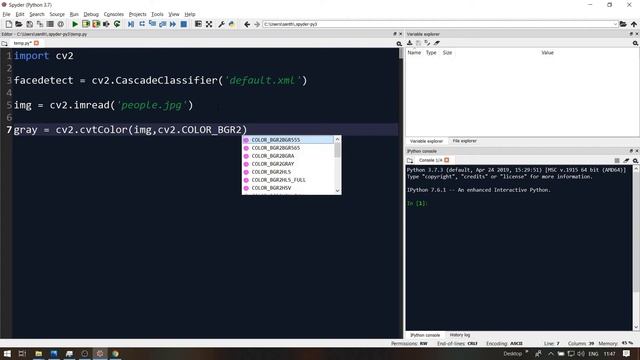Switch to the File explorer tab
The height and width of the screenshot is (360, 640).
(464, 141)
